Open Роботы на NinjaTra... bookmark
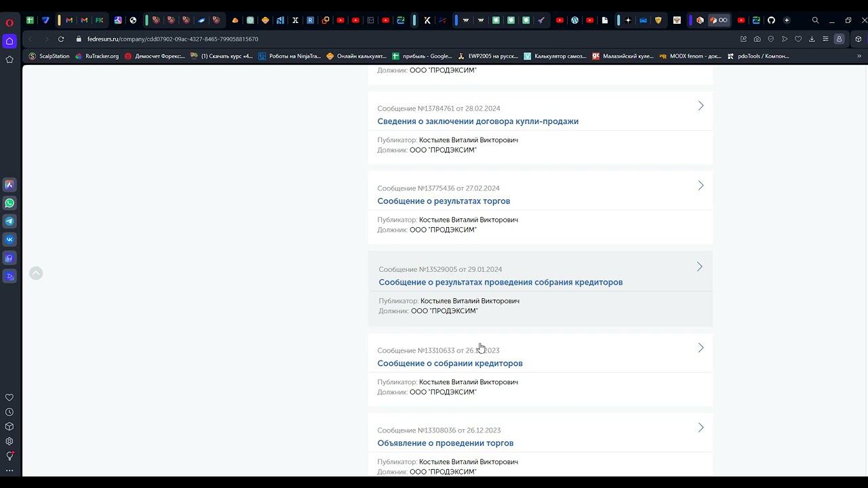Viewport: 868px width, 488px height. coord(290,56)
